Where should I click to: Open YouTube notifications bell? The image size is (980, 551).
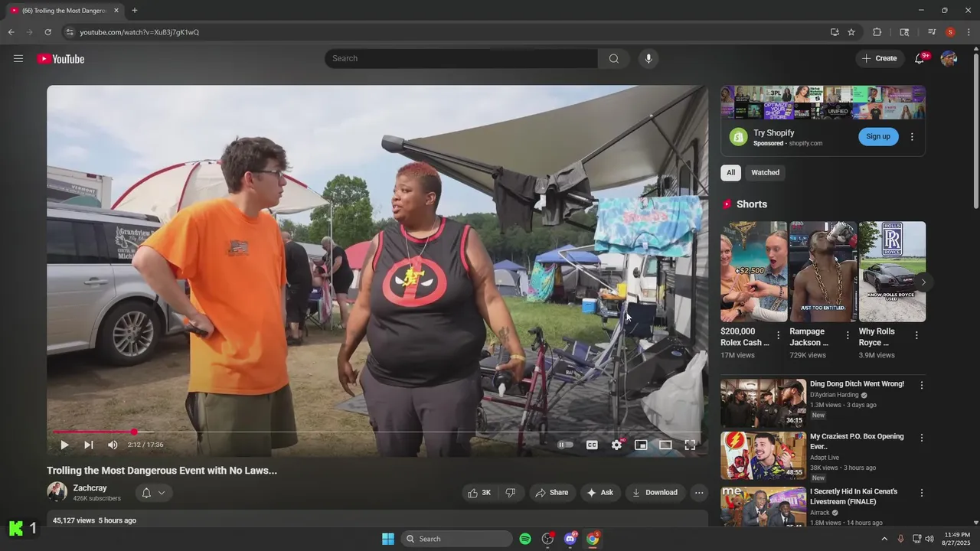920,59
